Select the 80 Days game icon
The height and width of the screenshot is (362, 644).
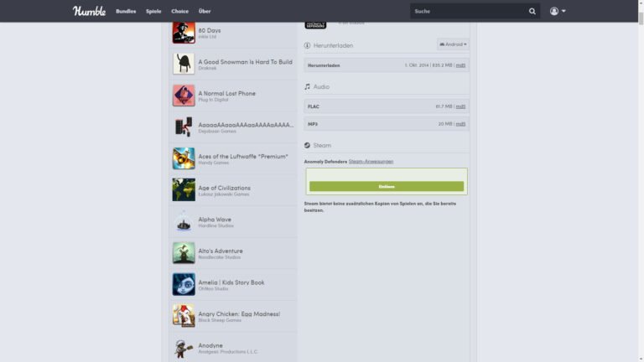coord(184,33)
